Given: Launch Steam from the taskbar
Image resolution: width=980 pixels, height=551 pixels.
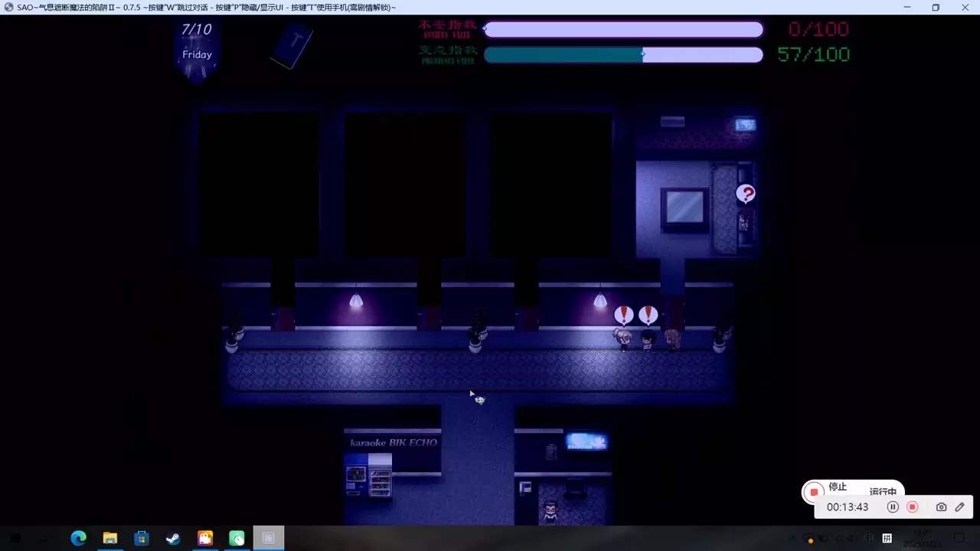Looking at the screenshot, I should (173, 538).
